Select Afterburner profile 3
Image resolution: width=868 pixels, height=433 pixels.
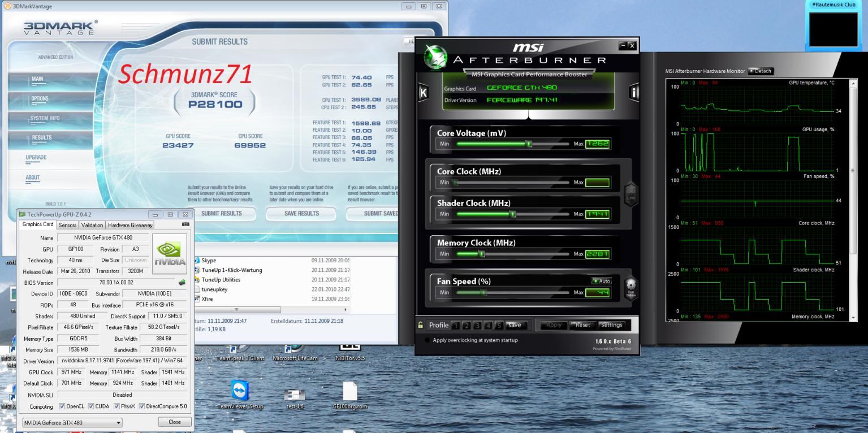[478, 326]
